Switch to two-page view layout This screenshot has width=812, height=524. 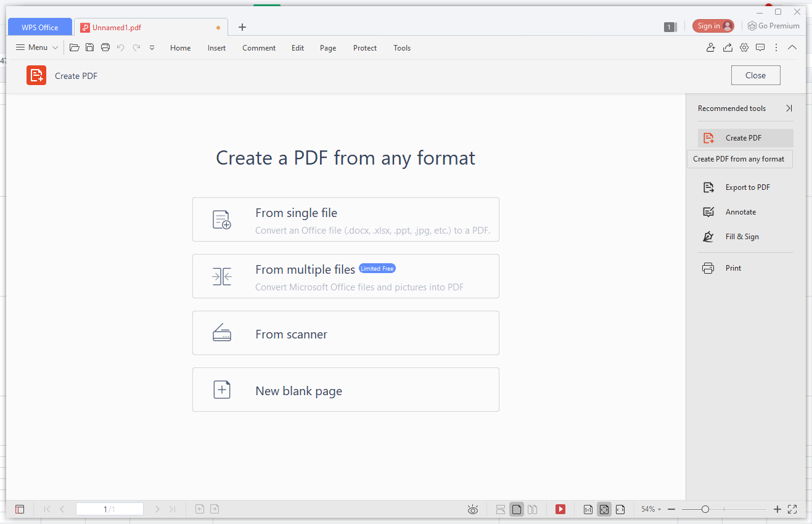[x=533, y=509]
